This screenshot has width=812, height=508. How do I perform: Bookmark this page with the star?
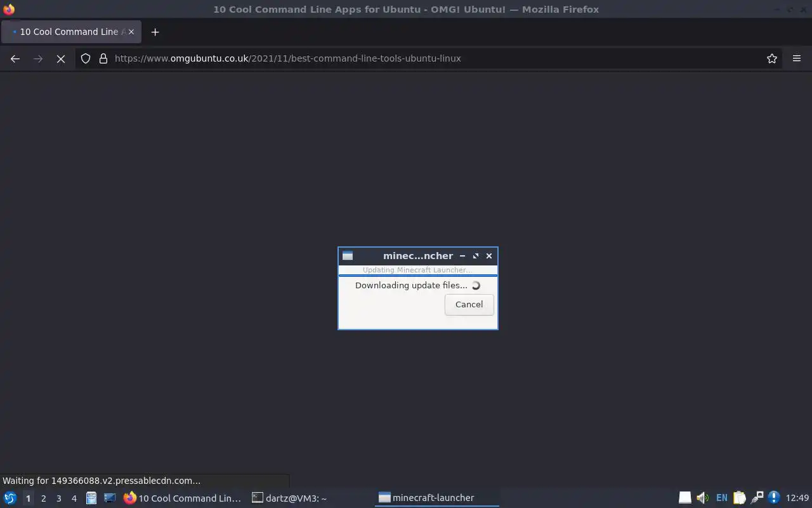pos(772,58)
